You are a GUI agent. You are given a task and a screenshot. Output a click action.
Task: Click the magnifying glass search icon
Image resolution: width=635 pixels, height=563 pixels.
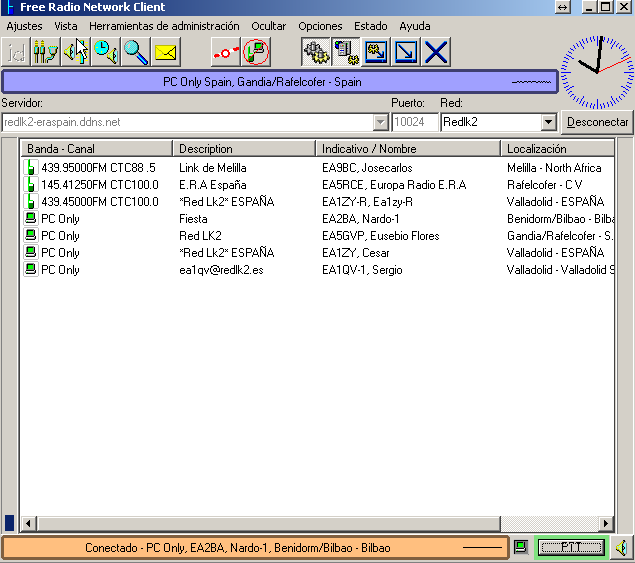(136, 51)
